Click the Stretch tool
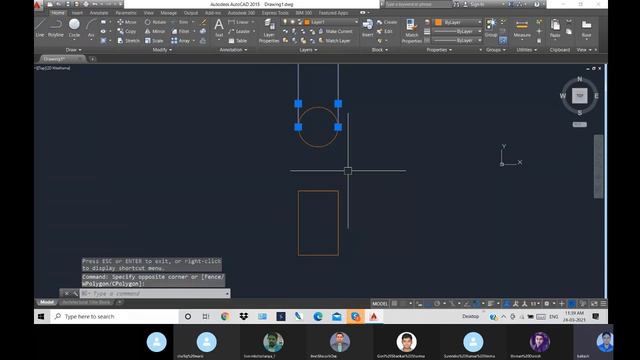 129,41
